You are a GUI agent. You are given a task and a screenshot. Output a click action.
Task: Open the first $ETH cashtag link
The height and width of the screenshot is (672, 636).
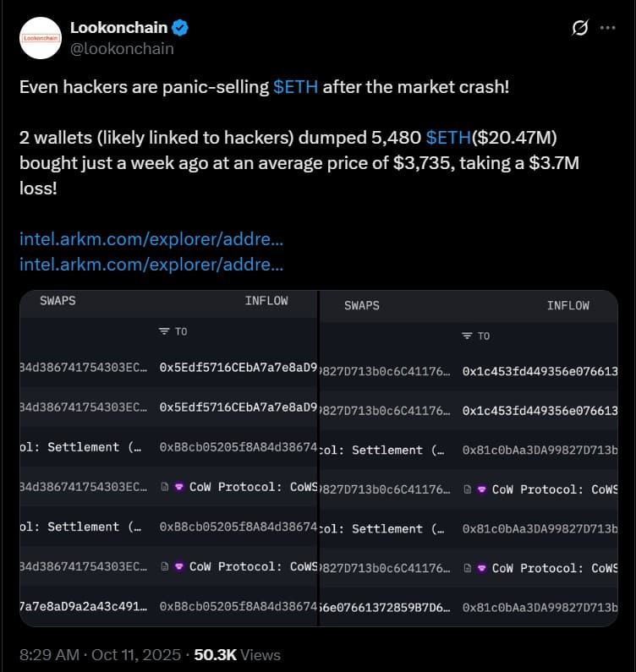pyautogui.click(x=296, y=87)
